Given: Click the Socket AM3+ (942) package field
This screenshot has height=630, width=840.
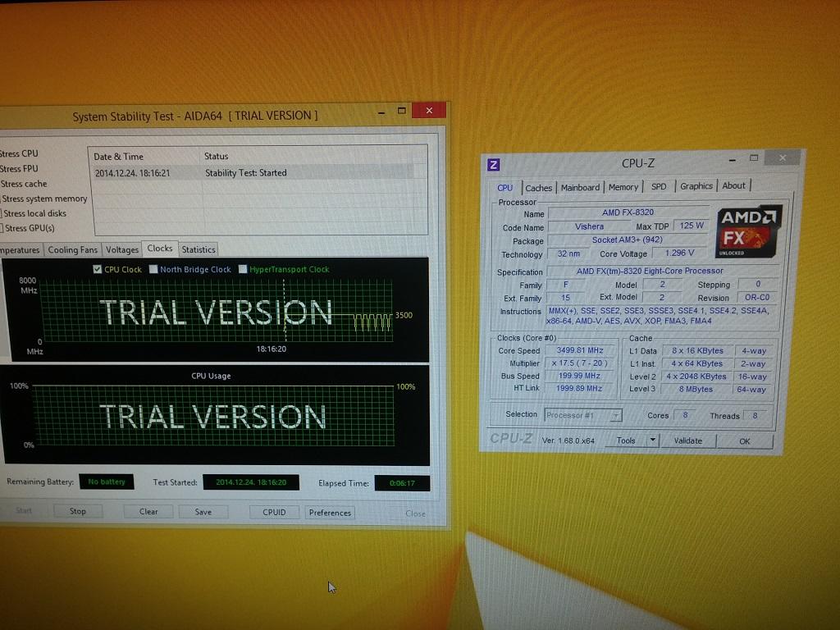Looking at the screenshot, I should click(628, 240).
